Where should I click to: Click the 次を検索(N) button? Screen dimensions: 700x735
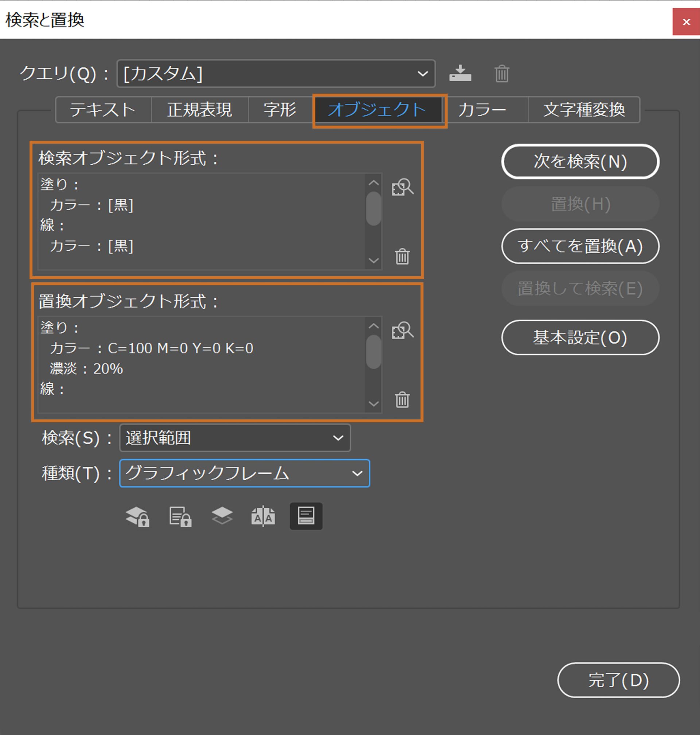coord(580,161)
